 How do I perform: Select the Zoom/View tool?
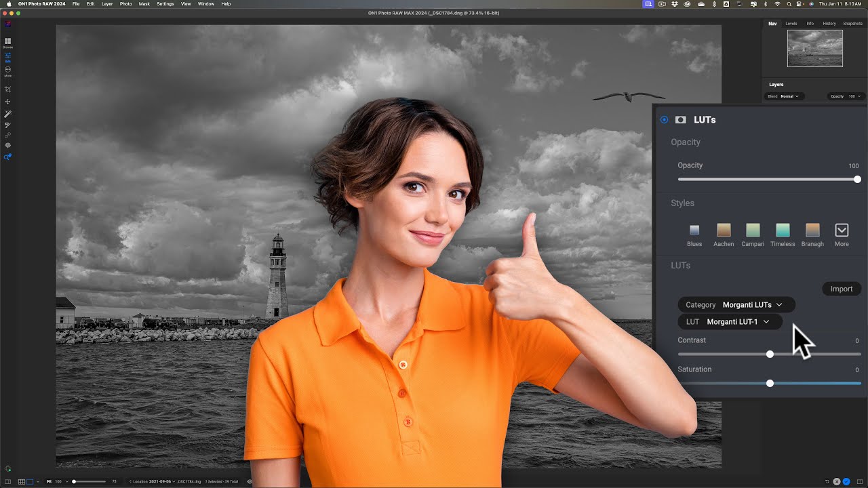pyautogui.click(x=7, y=157)
